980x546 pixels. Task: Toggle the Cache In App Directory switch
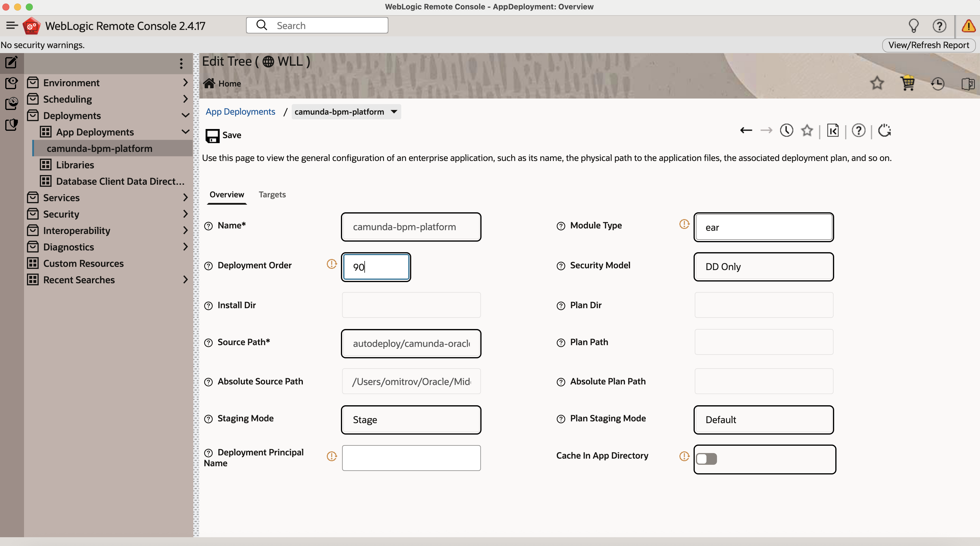pyautogui.click(x=706, y=459)
